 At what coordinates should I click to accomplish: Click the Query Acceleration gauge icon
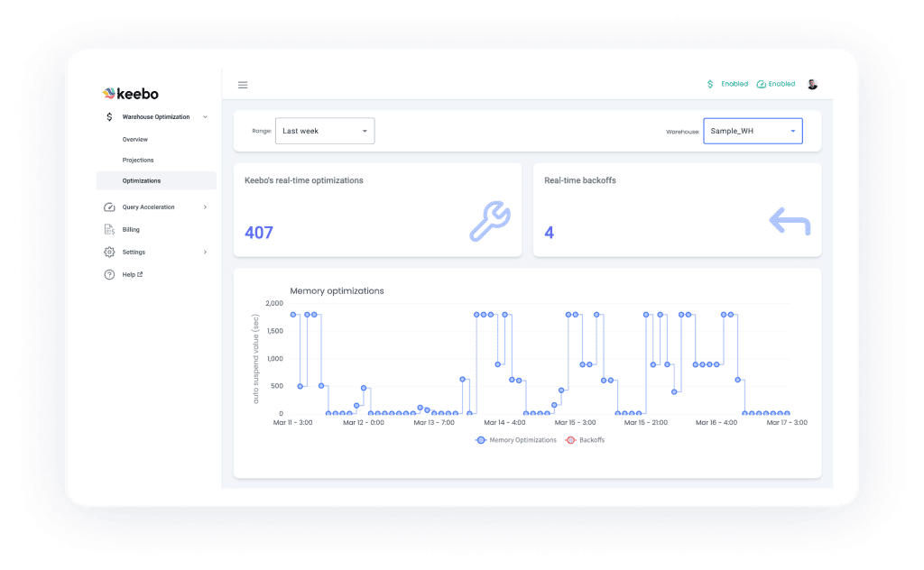pos(109,207)
